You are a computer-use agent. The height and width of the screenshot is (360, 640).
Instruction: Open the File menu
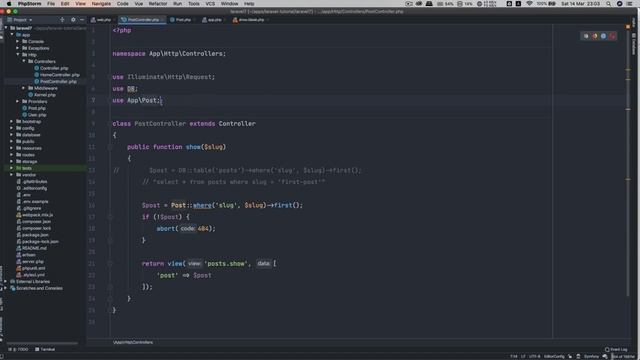point(51,4)
